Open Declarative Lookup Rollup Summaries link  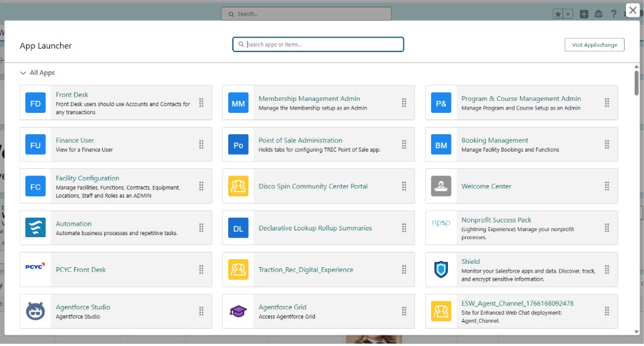[315, 228]
